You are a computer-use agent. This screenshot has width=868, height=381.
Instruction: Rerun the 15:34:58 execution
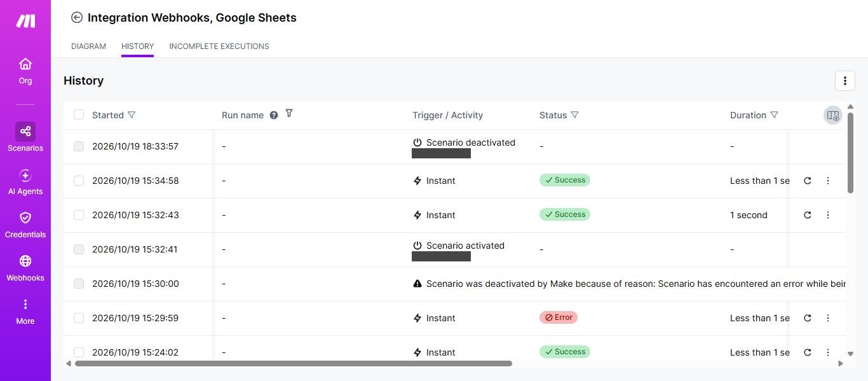(808, 181)
